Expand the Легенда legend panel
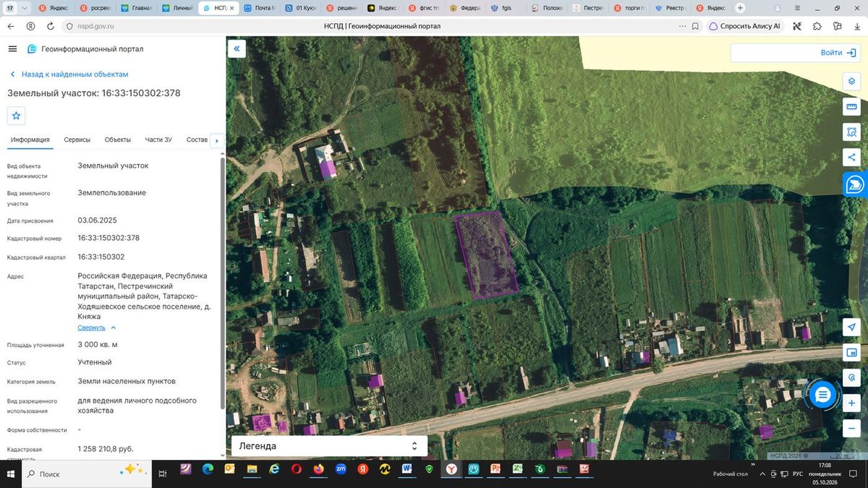This screenshot has height=488, width=868. pos(330,446)
